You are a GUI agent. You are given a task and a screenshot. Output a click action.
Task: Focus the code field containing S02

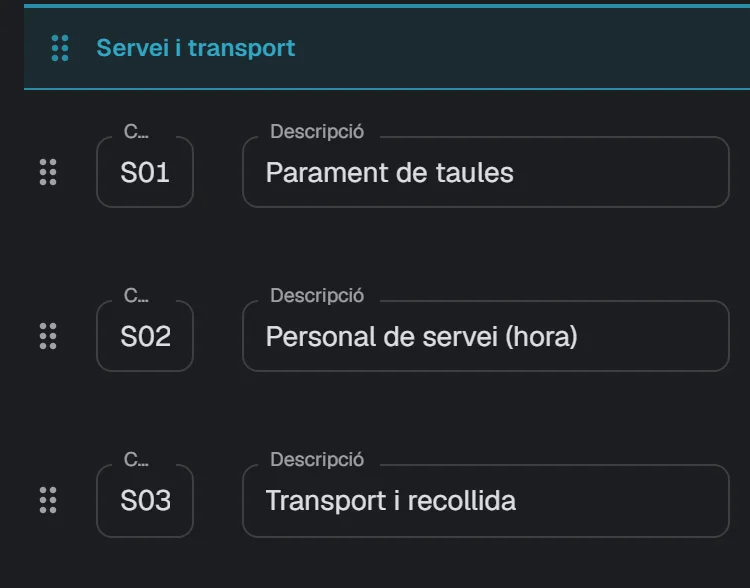click(x=145, y=336)
